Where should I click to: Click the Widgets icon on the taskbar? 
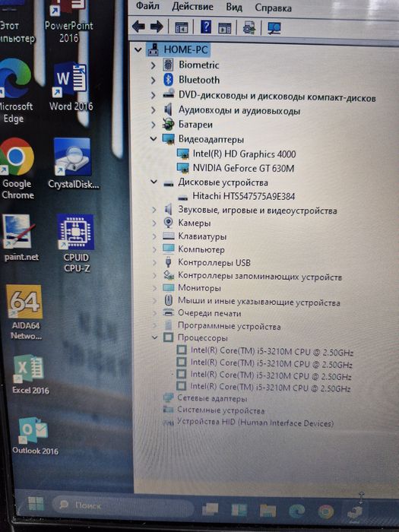click(x=239, y=510)
